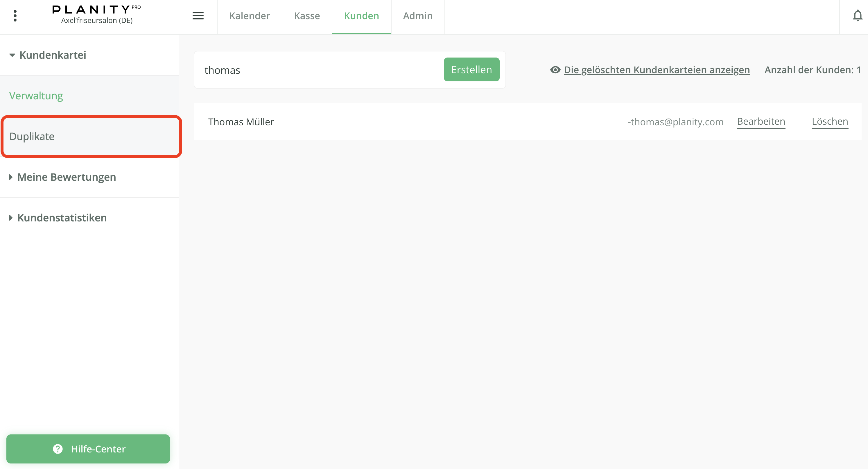Expand Meine Bewertungen section

click(x=67, y=177)
